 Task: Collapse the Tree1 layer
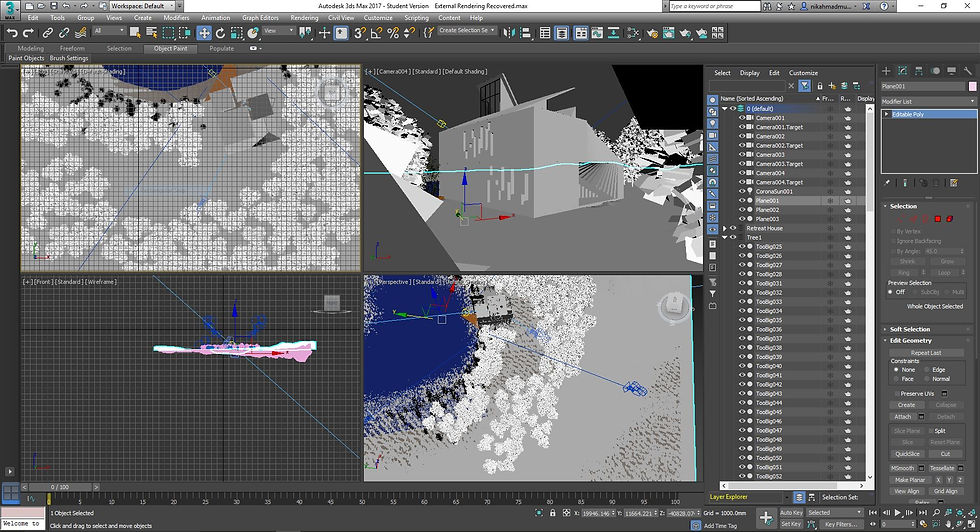tap(725, 238)
